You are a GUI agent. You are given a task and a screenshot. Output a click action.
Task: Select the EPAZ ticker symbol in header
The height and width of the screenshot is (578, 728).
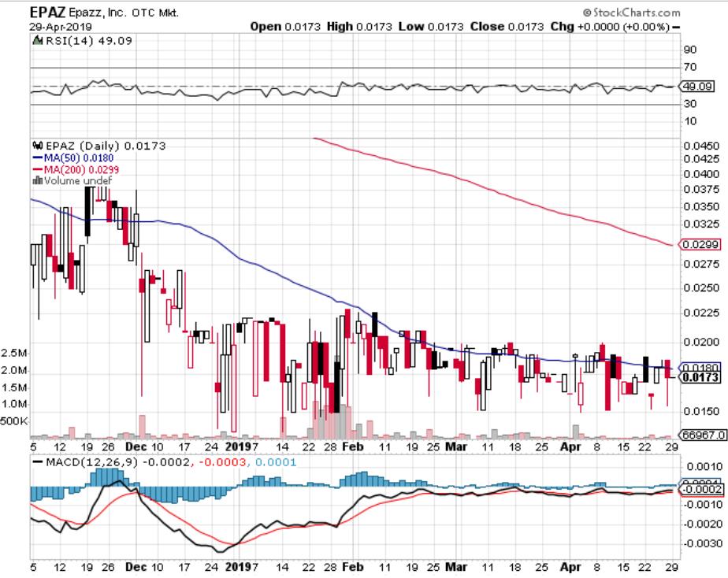[47, 12]
